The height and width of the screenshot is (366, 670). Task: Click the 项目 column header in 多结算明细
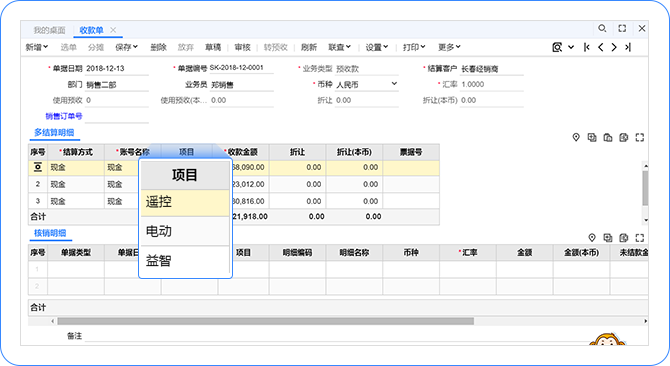[x=186, y=152]
